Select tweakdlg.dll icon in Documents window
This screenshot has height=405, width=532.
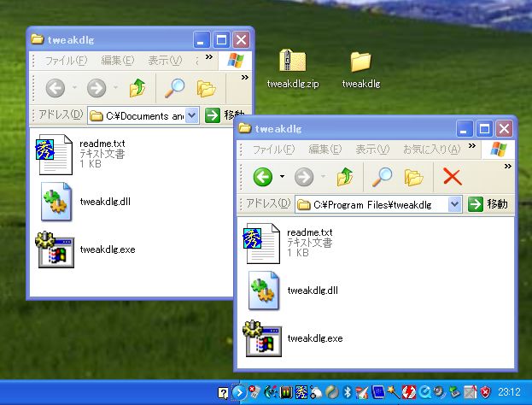(x=56, y=202)
